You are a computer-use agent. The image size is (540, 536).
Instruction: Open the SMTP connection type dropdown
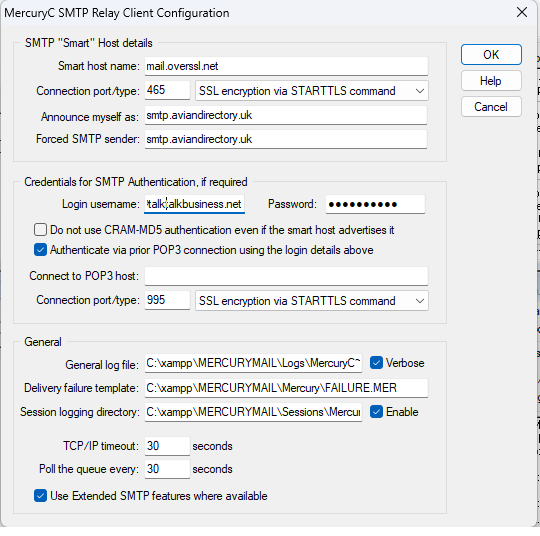(x=312, y=91)
